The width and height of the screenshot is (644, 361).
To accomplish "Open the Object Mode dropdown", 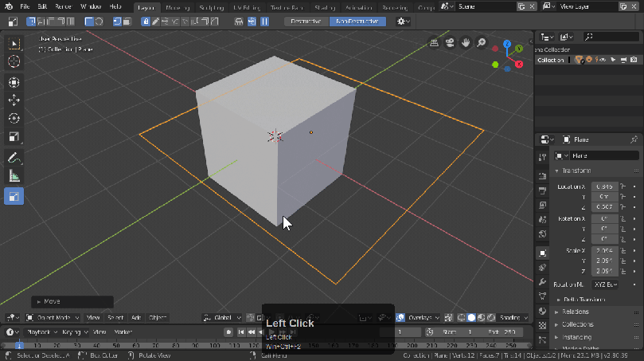I will pyautogui.click(x=53, y=317).
